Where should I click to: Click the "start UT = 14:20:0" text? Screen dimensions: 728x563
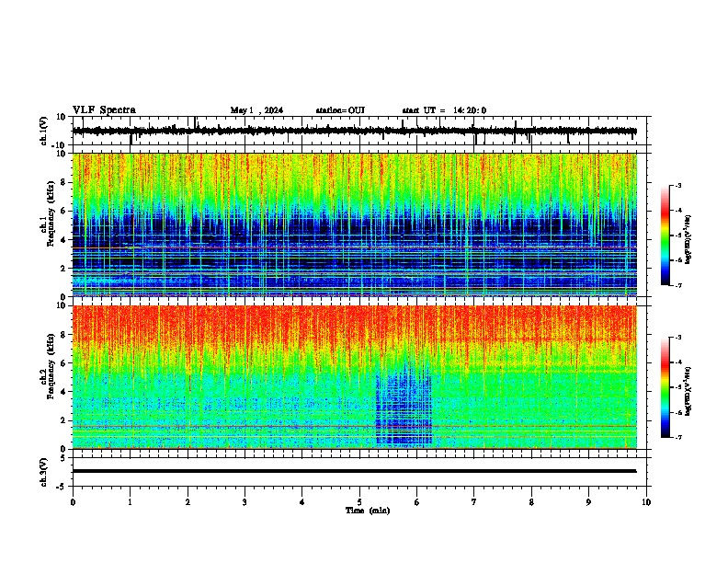444,110
